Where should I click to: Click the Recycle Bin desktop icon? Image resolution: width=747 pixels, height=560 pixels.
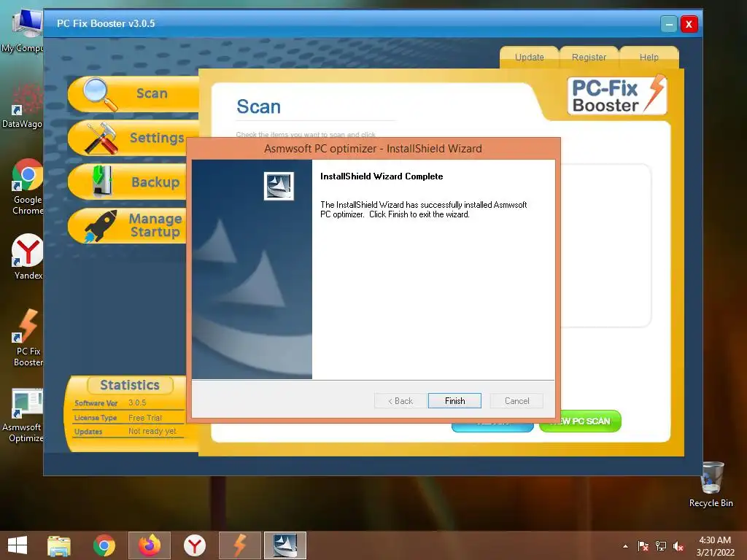[x=711, y=484]
